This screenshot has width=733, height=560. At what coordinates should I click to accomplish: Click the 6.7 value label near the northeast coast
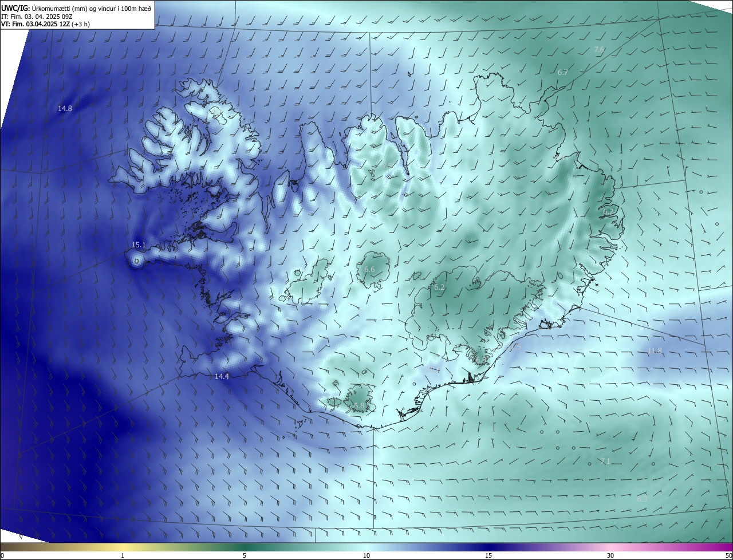563,72
